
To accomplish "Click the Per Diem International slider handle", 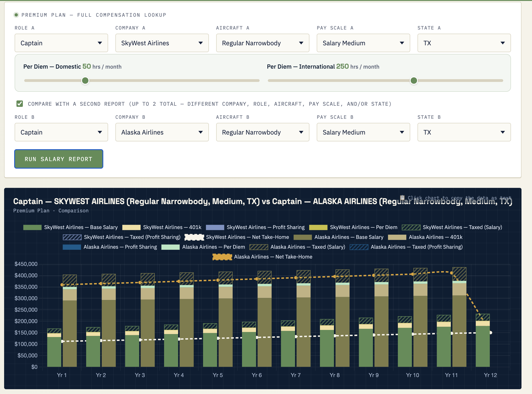I will tap(414, 81).
